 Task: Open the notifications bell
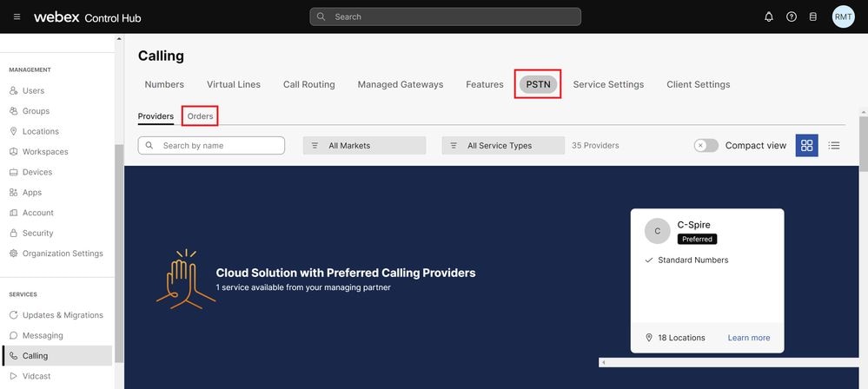(769, 16)
